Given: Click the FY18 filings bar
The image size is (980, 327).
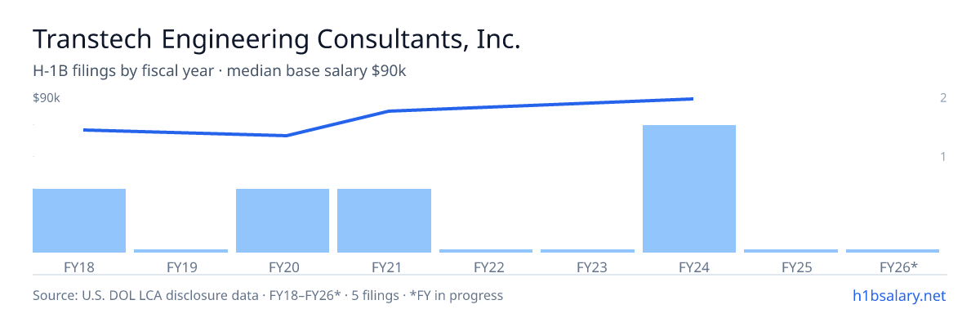Looking at the screenshot, I should coord(79,221).
